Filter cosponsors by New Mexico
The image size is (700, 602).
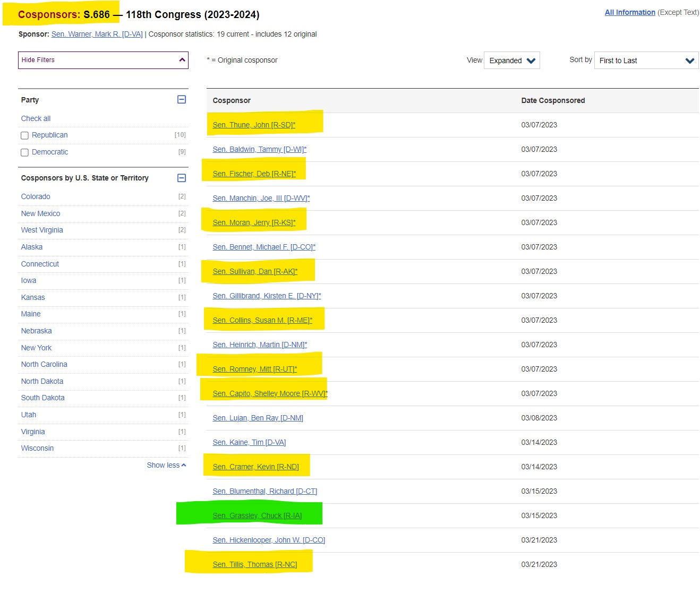coord(40,213)
